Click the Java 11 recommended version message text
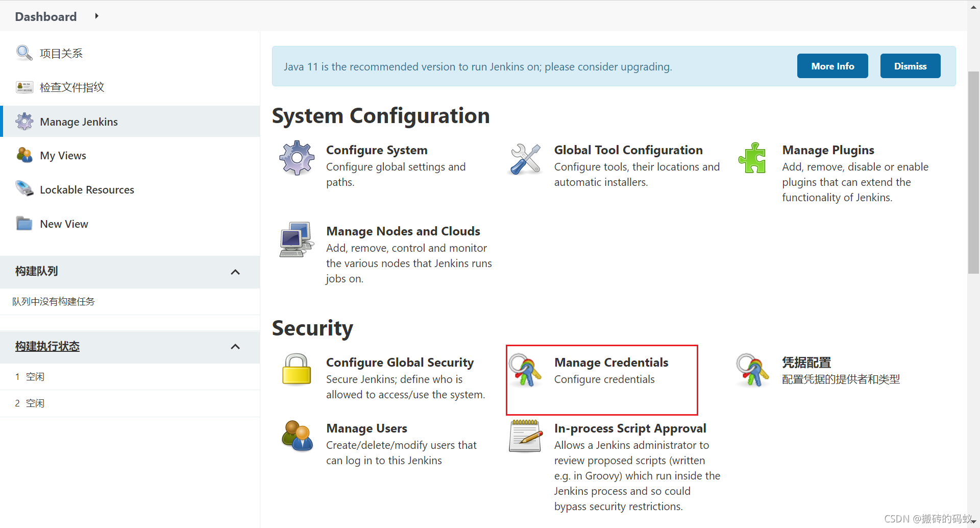This screenshot has width=980, height=528. pos(478,67)
